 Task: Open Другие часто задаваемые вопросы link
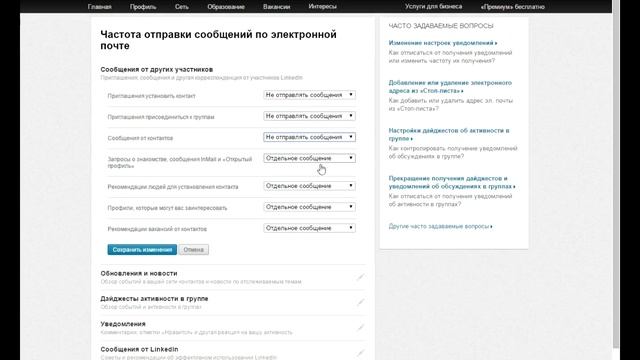(440, 226)
